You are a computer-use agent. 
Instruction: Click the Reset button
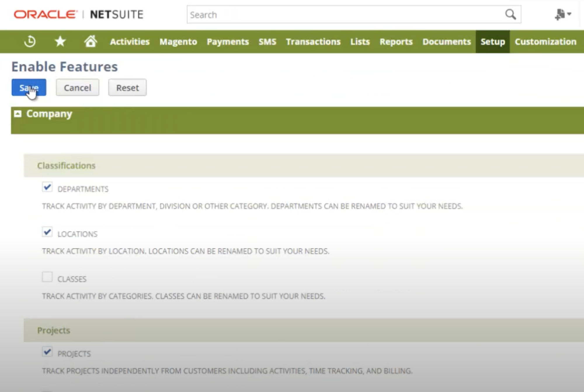[127, 87]
